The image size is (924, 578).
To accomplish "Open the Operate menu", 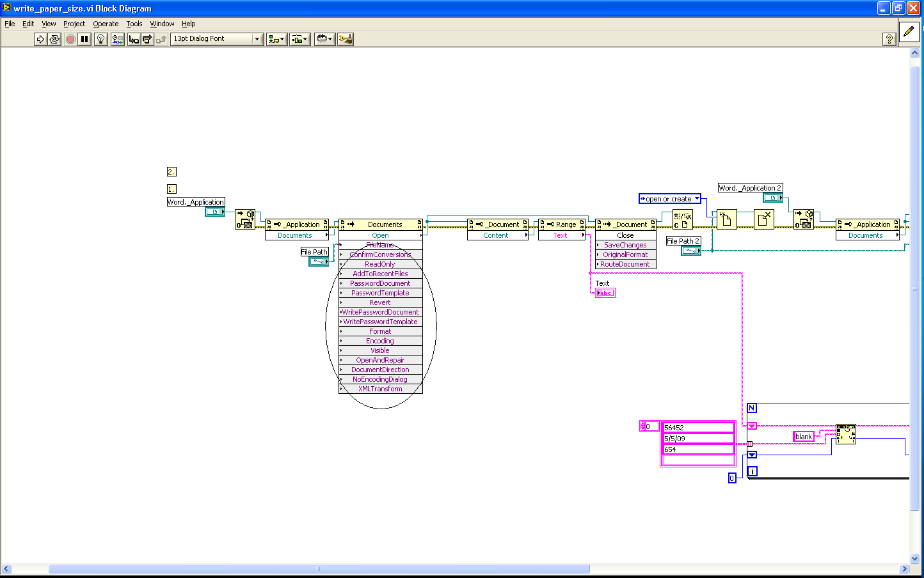I will pos(106,24).
